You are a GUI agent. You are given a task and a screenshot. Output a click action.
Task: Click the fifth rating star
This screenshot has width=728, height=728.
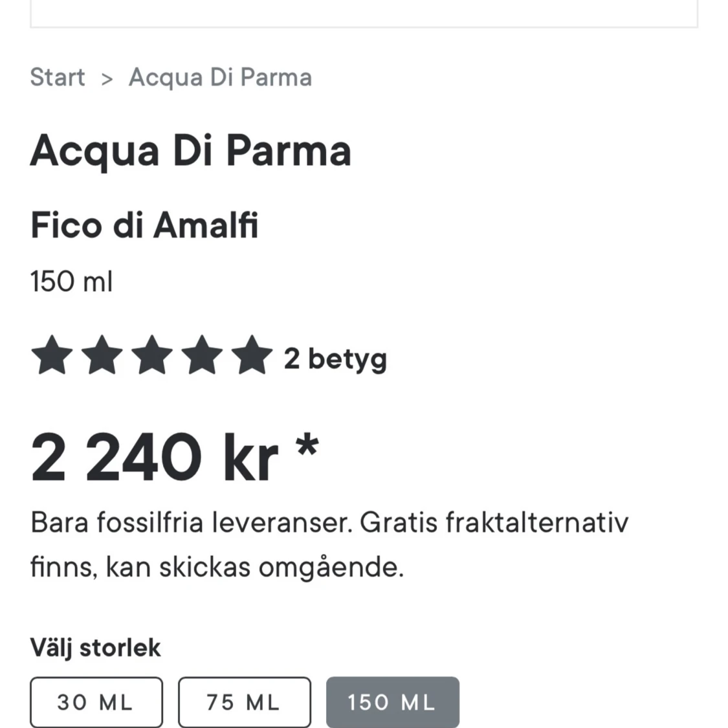[x=250, y=356]
